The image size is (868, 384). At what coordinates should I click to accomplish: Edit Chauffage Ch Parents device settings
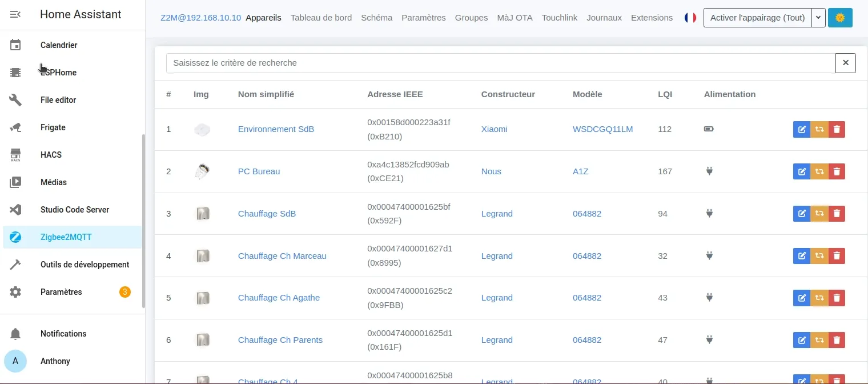[801, 339]
